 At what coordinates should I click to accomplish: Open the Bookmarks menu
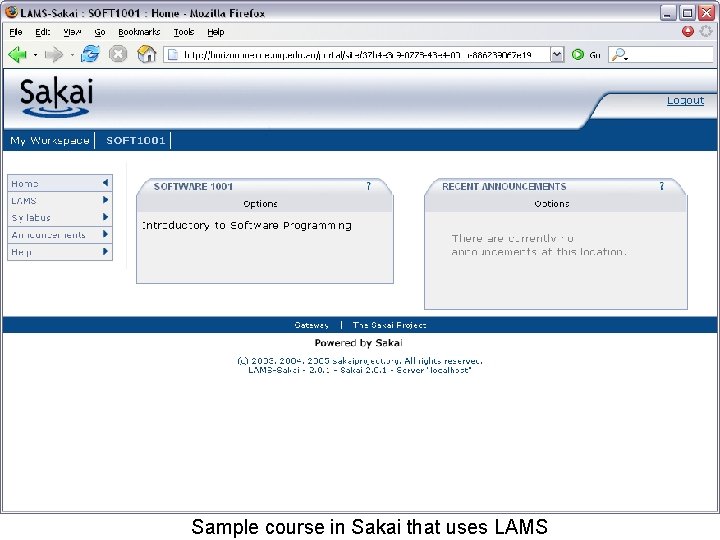click(x=139, y=32)
